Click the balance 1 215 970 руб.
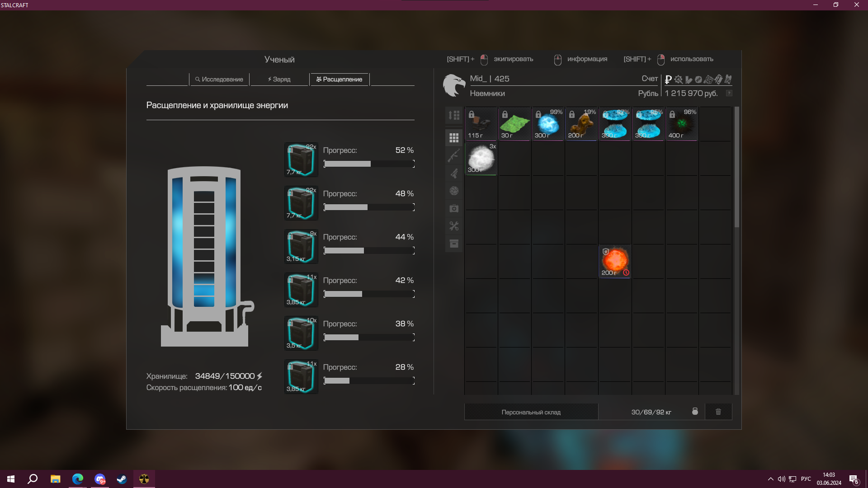The image size is (868, 488). [x=691, y=93]
